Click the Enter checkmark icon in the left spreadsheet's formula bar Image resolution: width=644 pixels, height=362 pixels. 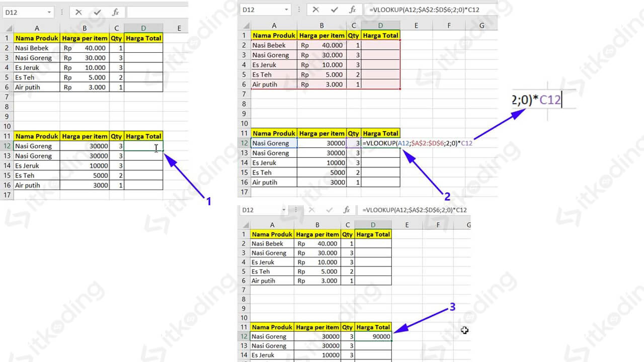pyautogui.click(x=97, y=13)
